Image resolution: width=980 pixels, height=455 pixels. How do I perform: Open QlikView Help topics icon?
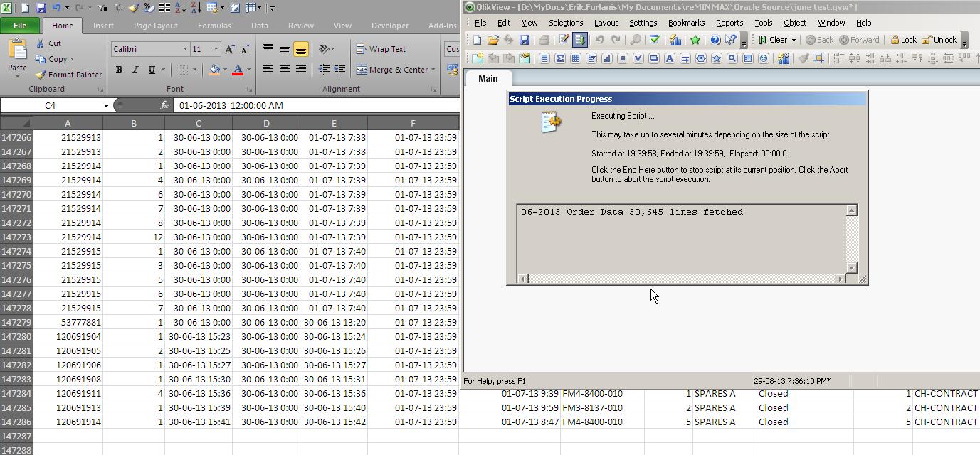tap(715, 40)
